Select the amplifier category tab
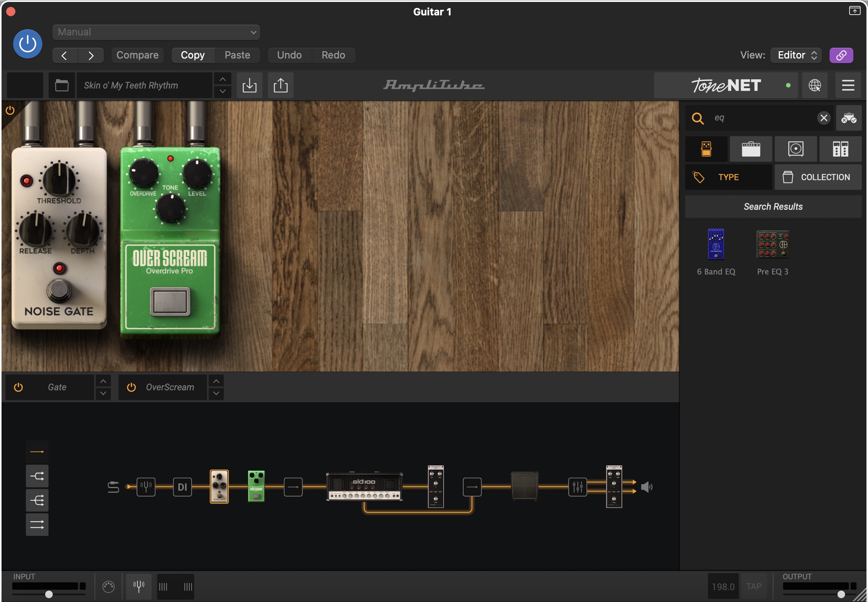 coord(751,149)
